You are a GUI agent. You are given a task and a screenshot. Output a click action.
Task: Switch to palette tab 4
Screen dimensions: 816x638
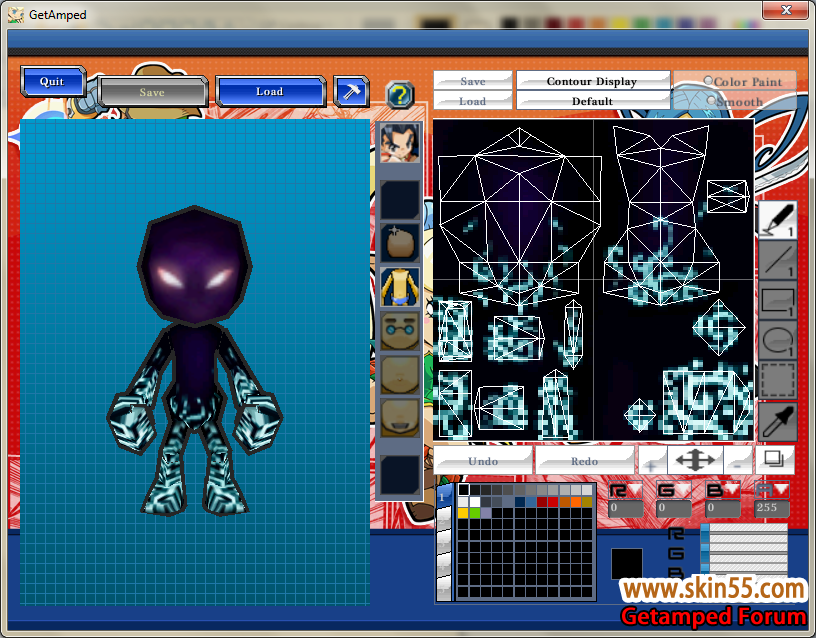444,564
